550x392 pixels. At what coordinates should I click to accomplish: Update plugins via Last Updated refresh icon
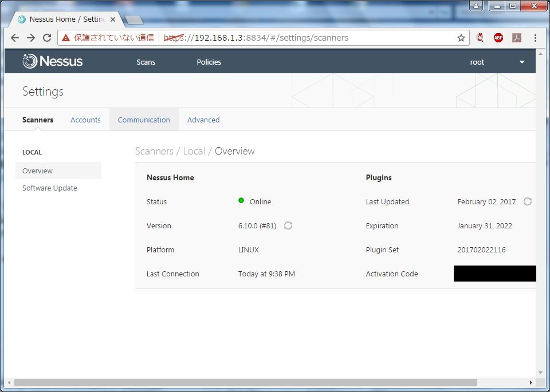(528, 201)
